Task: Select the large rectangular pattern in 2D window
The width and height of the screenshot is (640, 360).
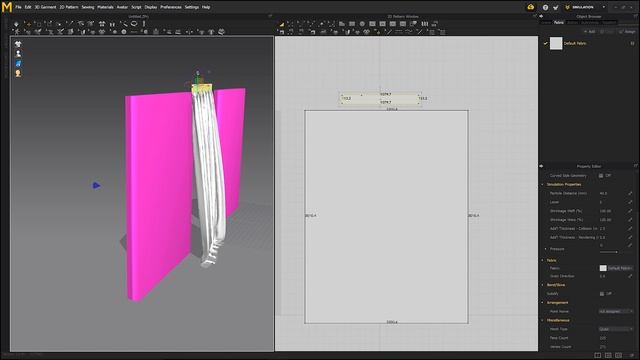Action: [x=386, y=217]
